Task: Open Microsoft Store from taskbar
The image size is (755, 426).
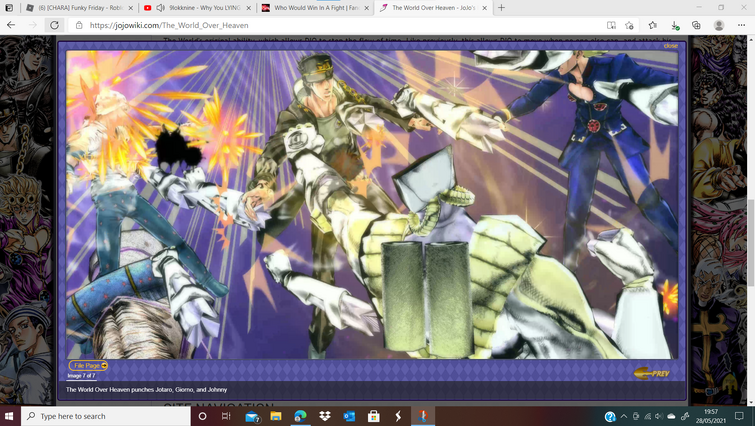Action: tap(374, 416)
